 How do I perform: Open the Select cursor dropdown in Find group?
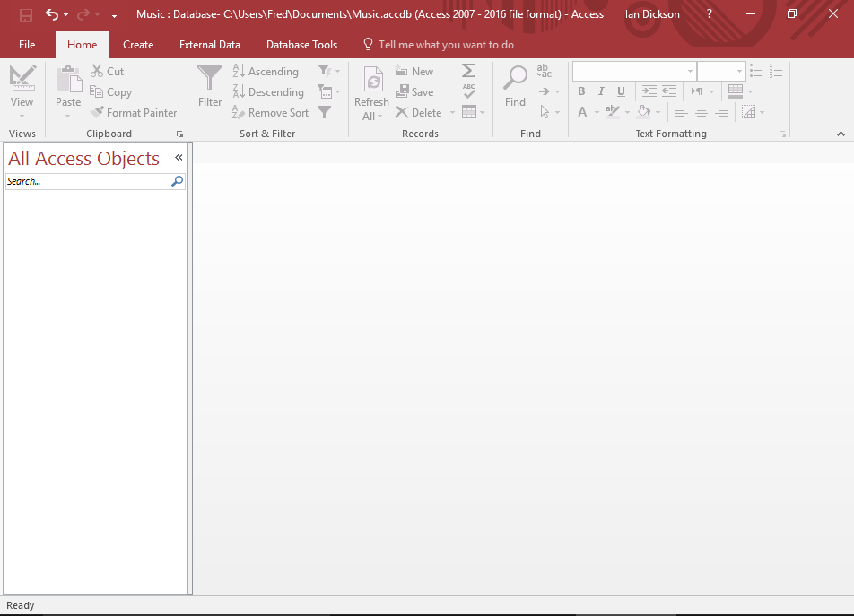[x=549, y=112]
